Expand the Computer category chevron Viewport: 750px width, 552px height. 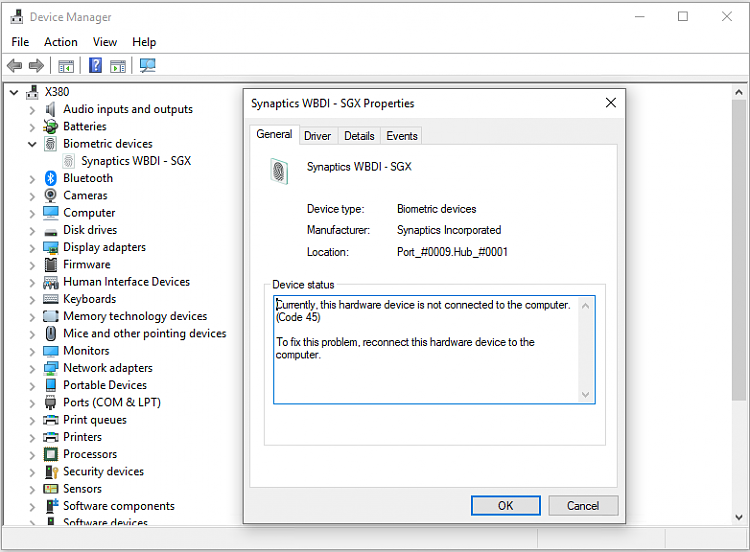point(32,213)
